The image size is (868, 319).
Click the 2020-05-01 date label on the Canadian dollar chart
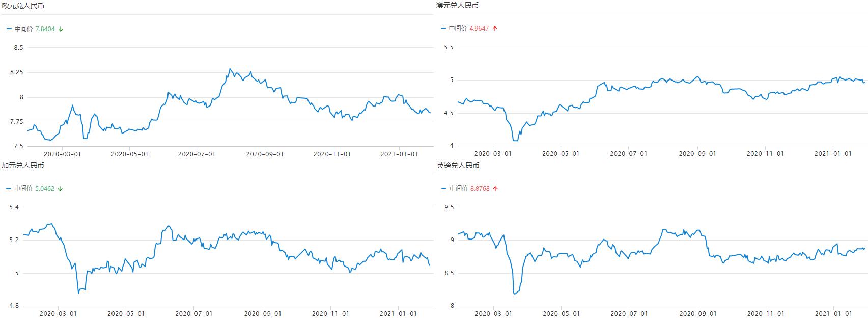[126, 314]
